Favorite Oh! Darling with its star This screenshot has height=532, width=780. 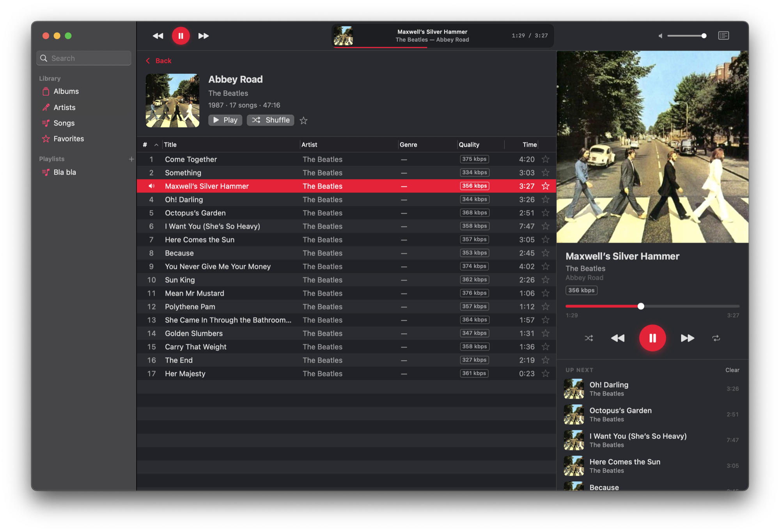click(x=546, y=199)
